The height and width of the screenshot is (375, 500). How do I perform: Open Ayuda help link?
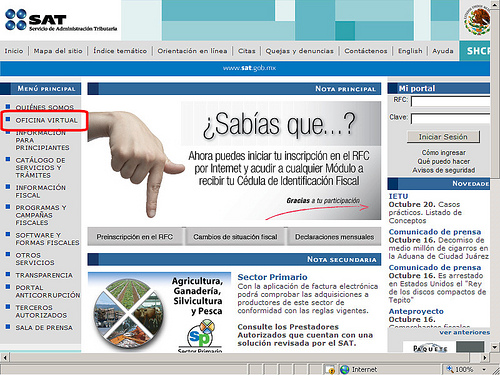pyautogui.click(x=443, y=51)
